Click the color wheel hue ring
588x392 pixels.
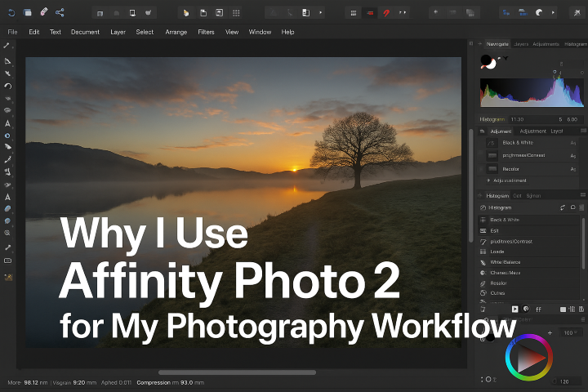pyautogui.click(x=510, y=358)
